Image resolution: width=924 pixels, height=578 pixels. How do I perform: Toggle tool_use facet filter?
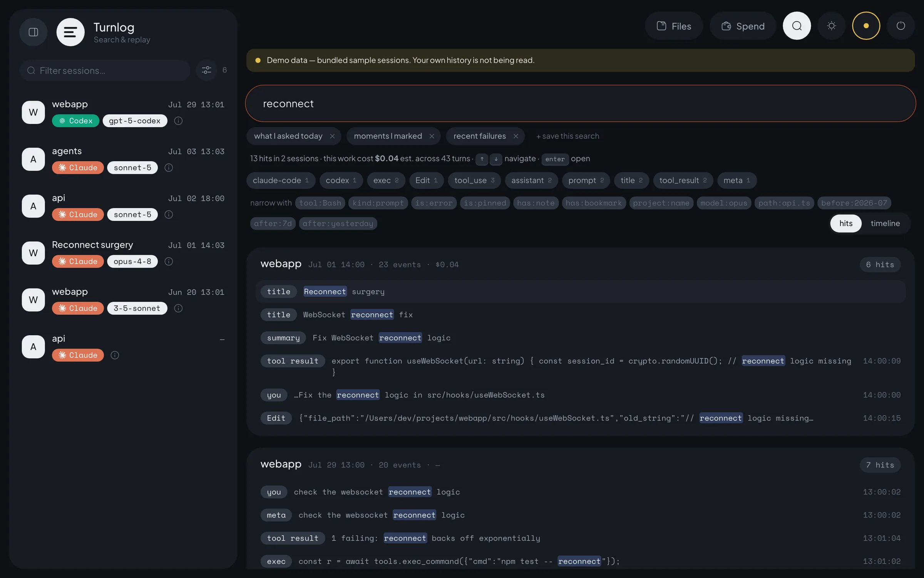click(474, 180)
